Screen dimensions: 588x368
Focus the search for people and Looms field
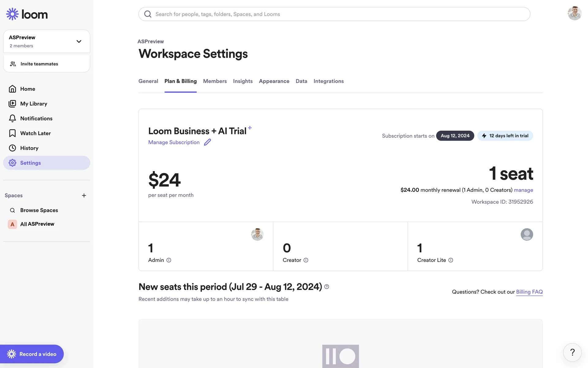[x=334, y=14]
